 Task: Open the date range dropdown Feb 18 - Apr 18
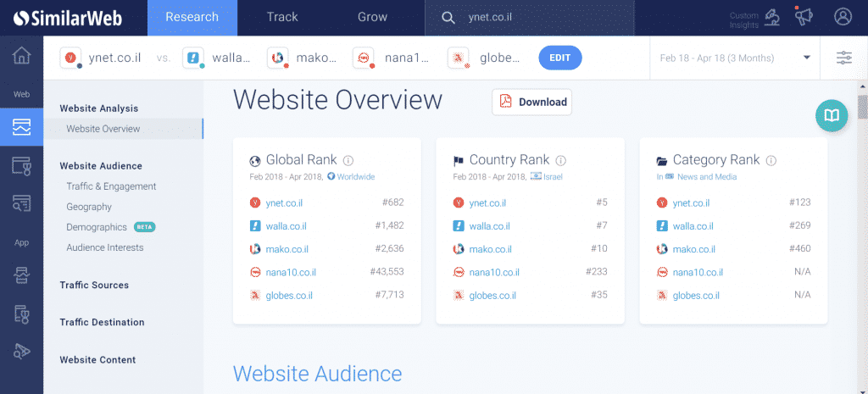[x=735, y=58]
